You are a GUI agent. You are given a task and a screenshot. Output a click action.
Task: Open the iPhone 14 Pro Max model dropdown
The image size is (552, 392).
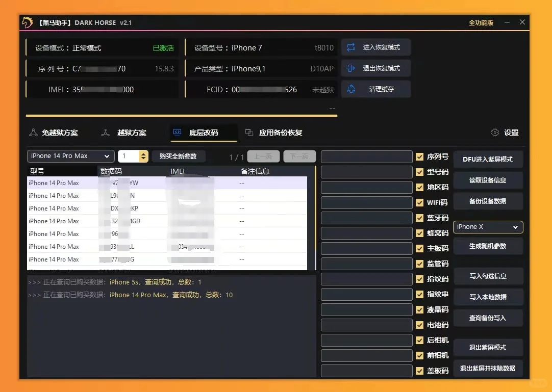[71, 156]
